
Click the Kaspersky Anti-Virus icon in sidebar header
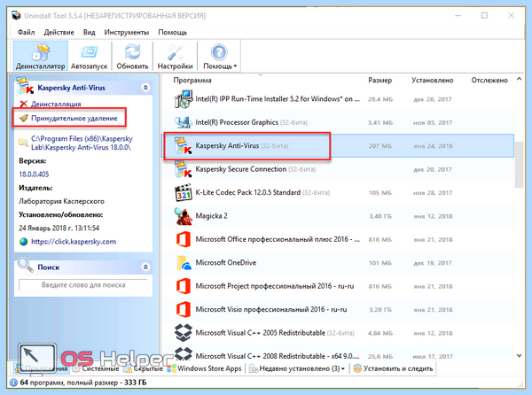pyautogui.click(x=25, y=86)
